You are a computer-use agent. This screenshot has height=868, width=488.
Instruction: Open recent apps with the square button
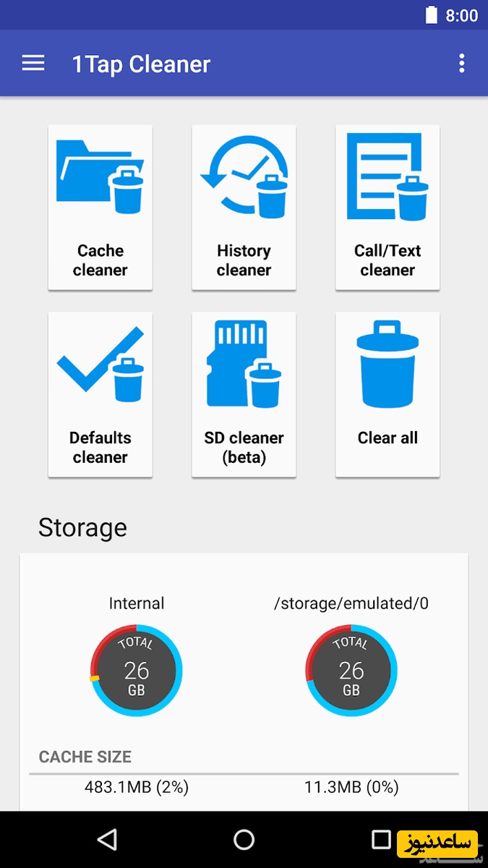coord(381,840)
